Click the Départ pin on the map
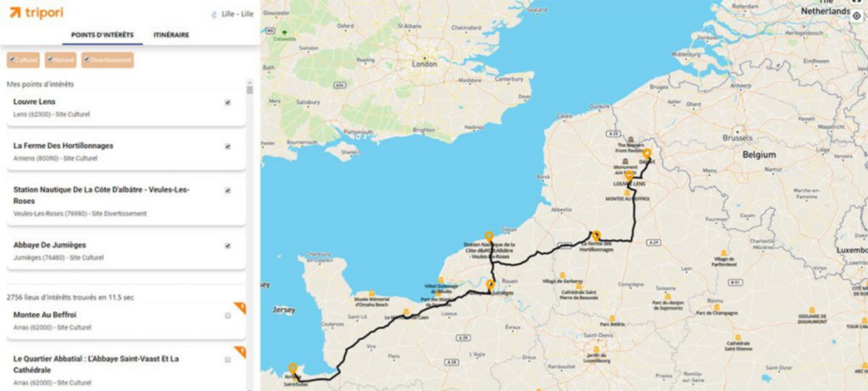The width and height of the screenshot is (868, 391). (646, 154)
